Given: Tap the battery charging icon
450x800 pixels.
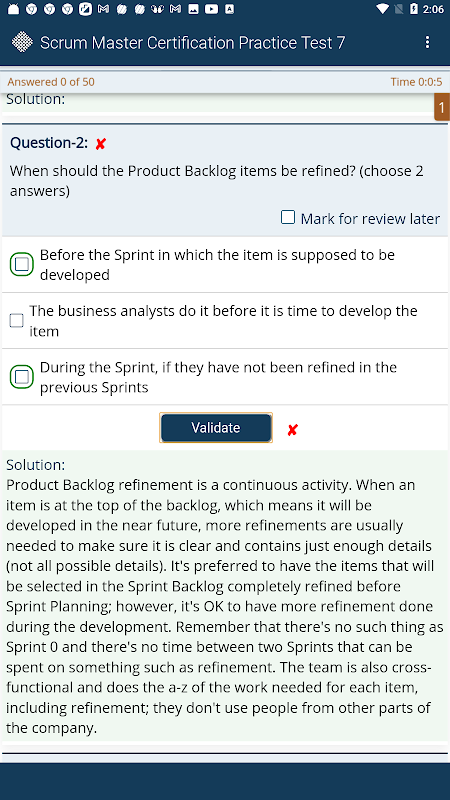Looking at the screenshot, I should coord(414,9).
